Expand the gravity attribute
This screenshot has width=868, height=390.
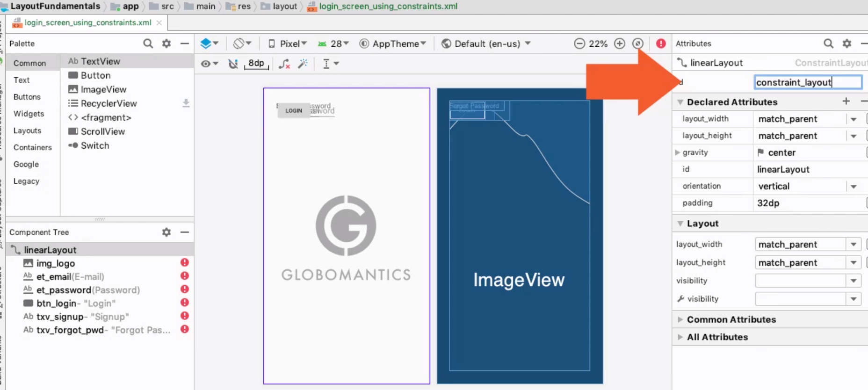coord(678,152)
